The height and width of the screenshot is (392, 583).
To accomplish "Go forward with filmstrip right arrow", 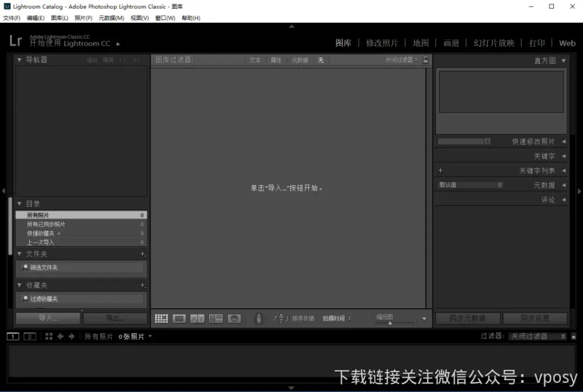I will (71, 336).
